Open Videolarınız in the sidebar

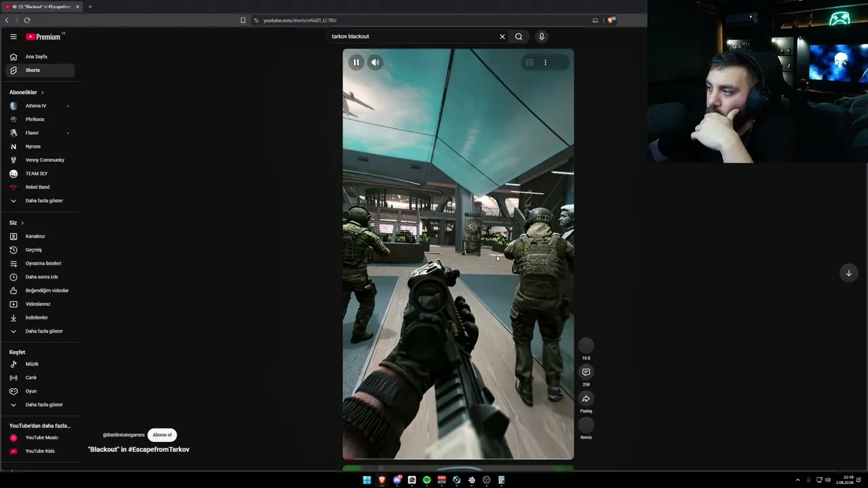coord(41,304)
